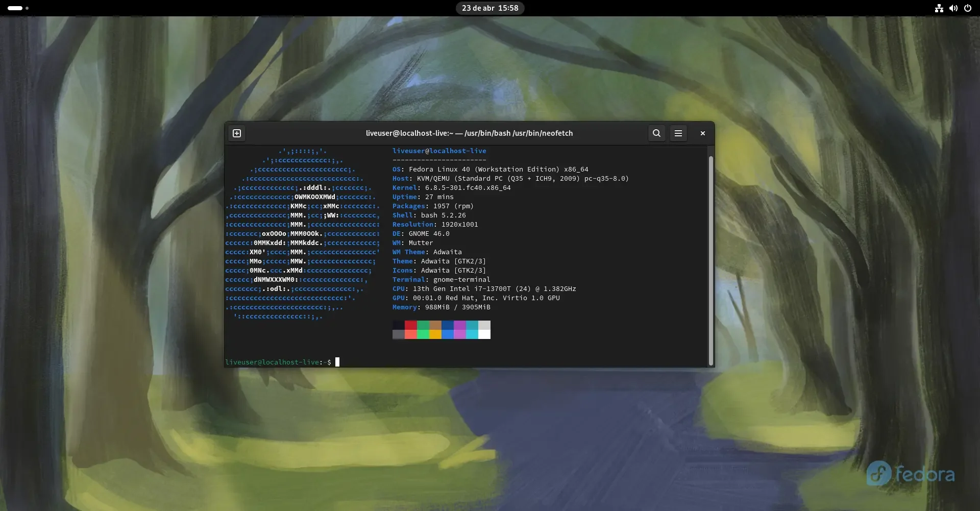Screen dimensions: 980x511
Task: Click the DE GNOME 46.0 line
Action: click(421, 234)
